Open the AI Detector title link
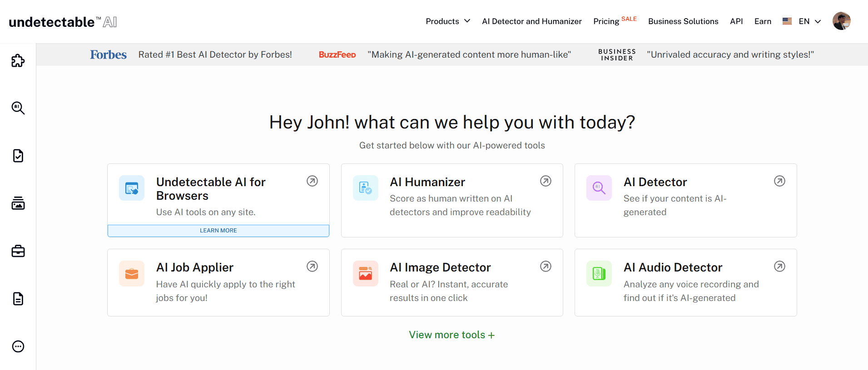Viewport: 868px width, 370px height. [655, 182]
